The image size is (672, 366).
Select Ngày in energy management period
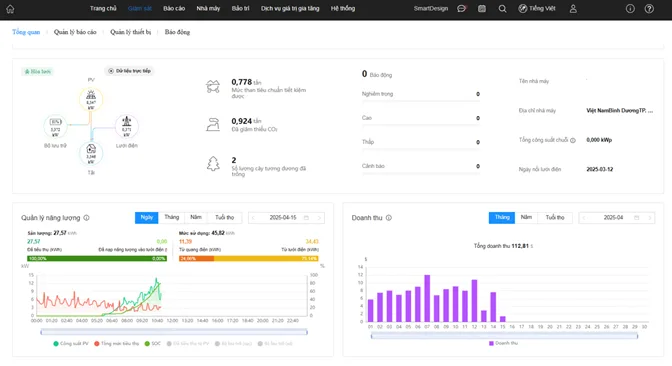147,217
